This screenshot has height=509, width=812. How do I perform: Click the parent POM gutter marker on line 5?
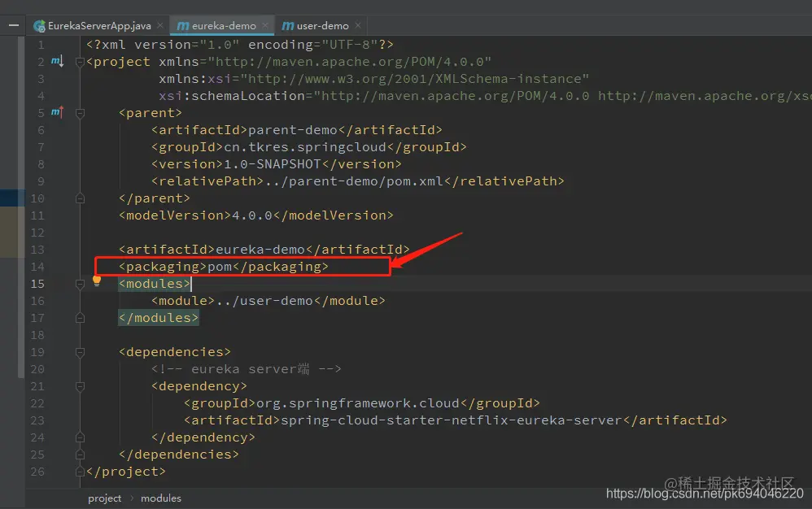tap(58, 112)
